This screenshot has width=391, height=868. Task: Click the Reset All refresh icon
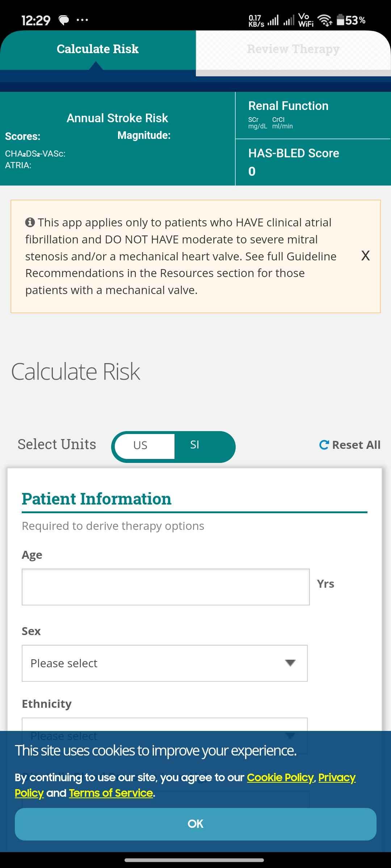(x=324, y=445)
